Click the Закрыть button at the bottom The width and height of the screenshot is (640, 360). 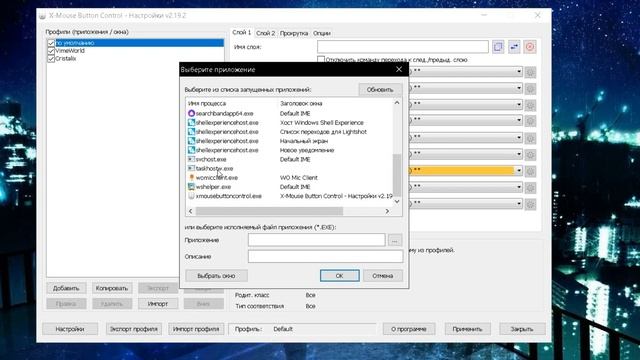522,329
